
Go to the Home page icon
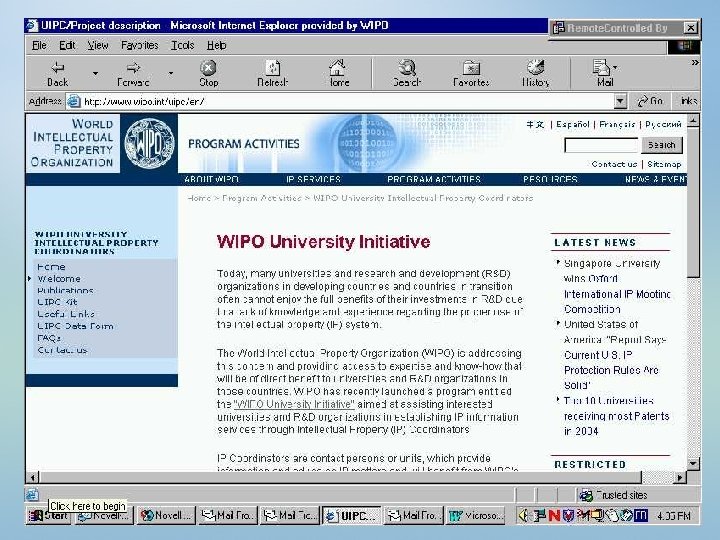click(338, 73)
